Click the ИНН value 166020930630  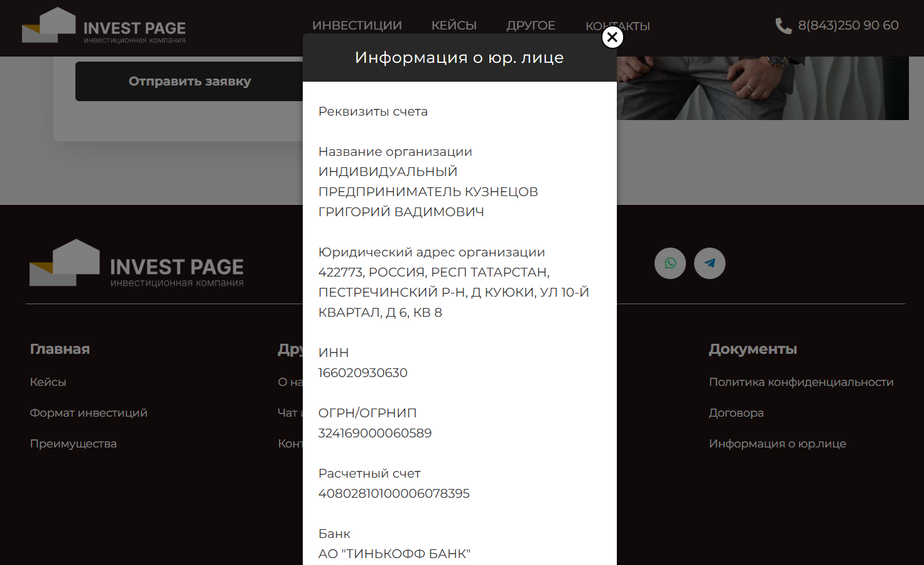363,373
